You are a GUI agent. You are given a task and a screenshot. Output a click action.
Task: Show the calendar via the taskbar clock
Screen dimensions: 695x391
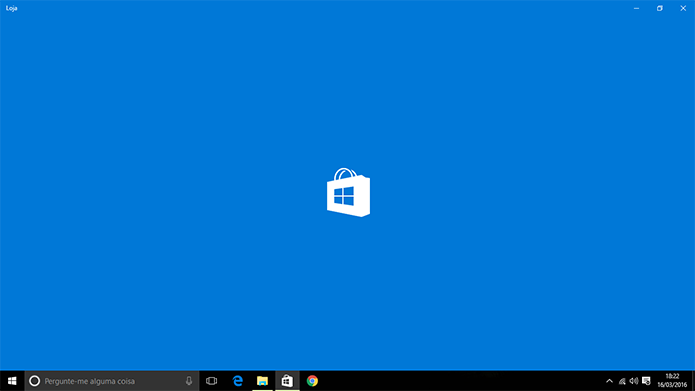point(672,381)
